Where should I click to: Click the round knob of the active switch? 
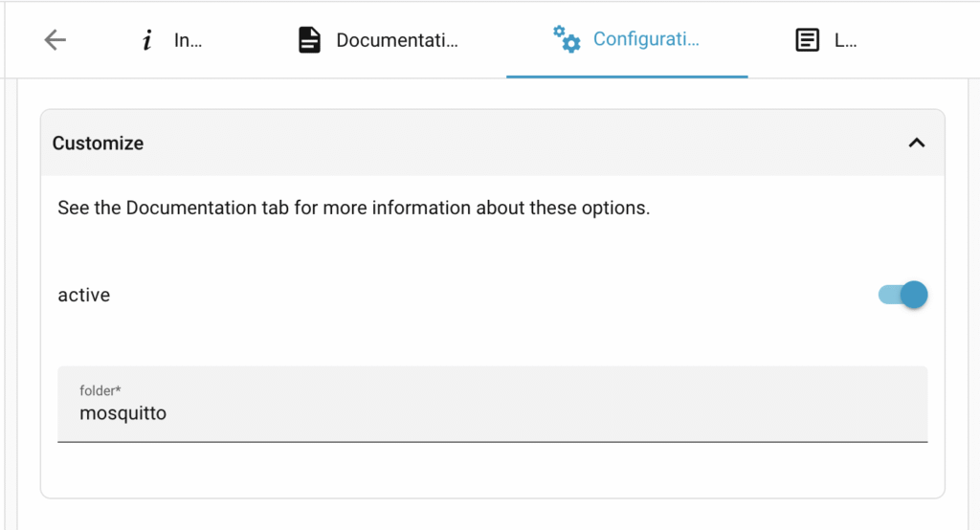[x=914, y=295]
